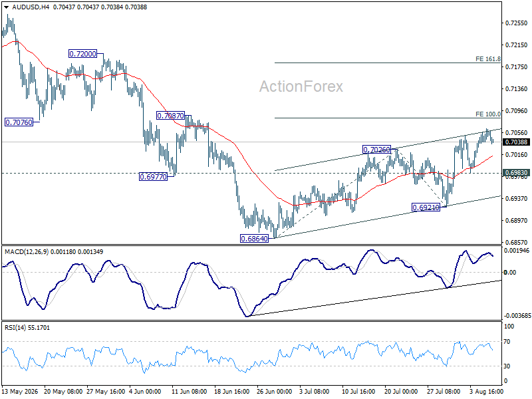Select the FE 100.0 Fibonacci level label
Viewport: 532px width, 399px height.
click(x=488, y=114)
